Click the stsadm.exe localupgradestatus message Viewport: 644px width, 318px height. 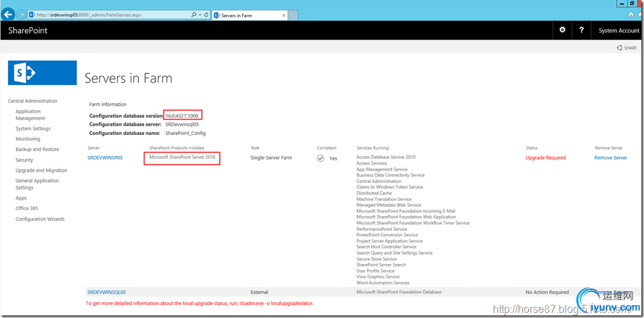[199, 304]
